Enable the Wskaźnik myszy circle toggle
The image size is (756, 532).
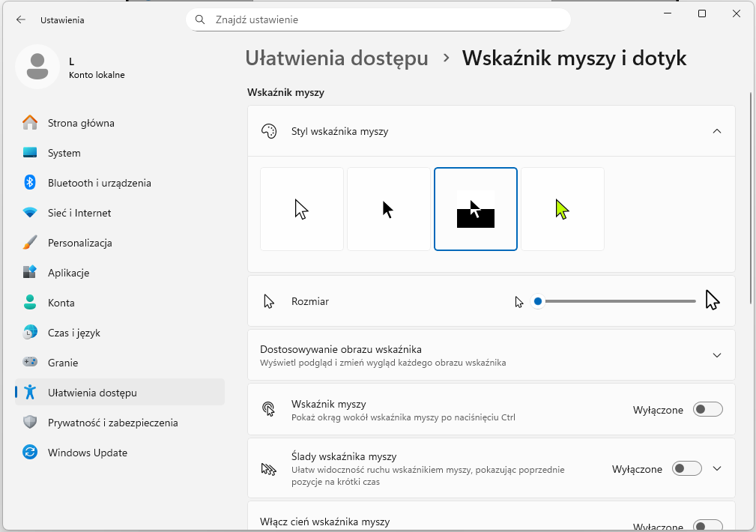tap(707, 409)
